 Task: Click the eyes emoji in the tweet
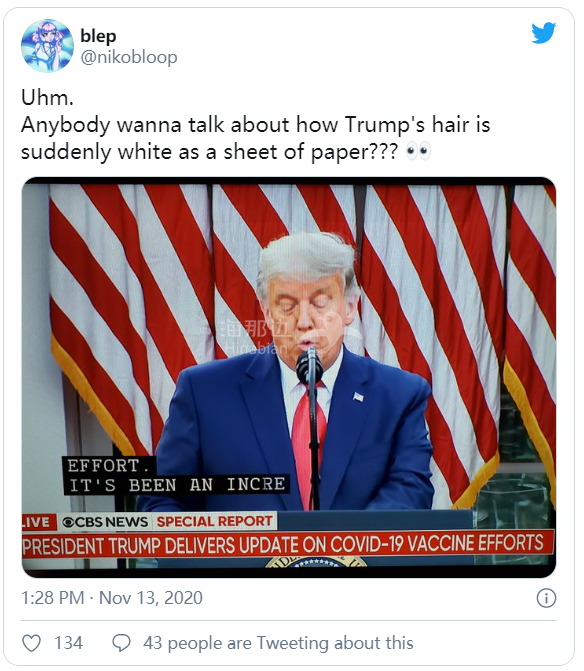tap(418, 151)
